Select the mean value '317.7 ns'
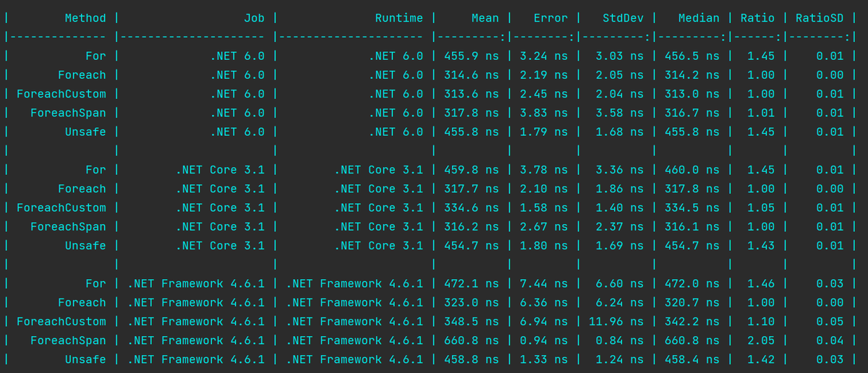 tap(471, 189)
